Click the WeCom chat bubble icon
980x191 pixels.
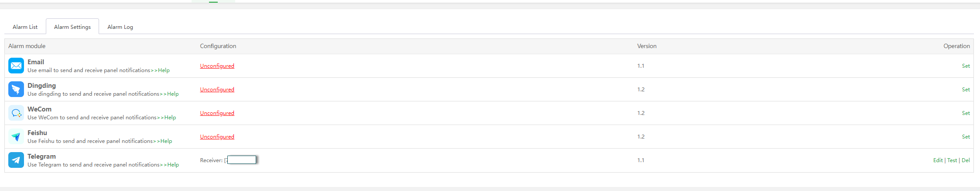tap(16, 113)
